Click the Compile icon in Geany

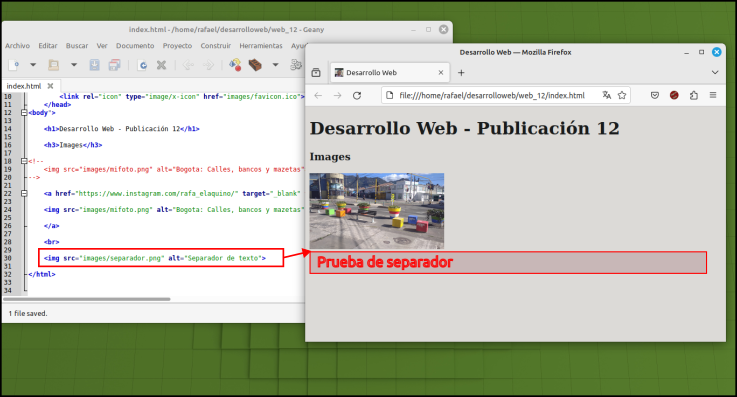point(235,65)
